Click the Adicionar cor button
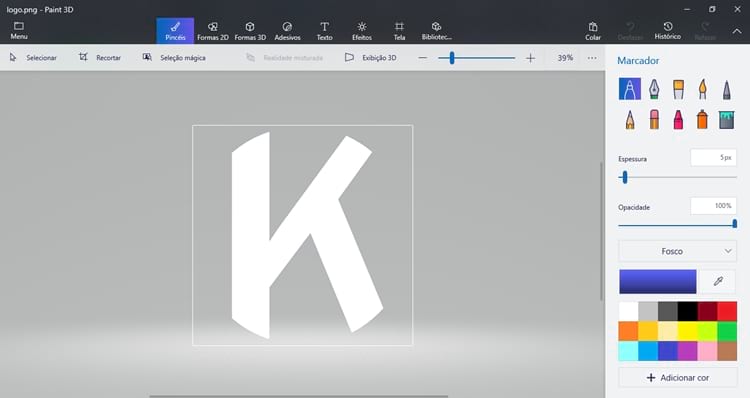This screenshot has height=398, width=750. tap(677, 377)
